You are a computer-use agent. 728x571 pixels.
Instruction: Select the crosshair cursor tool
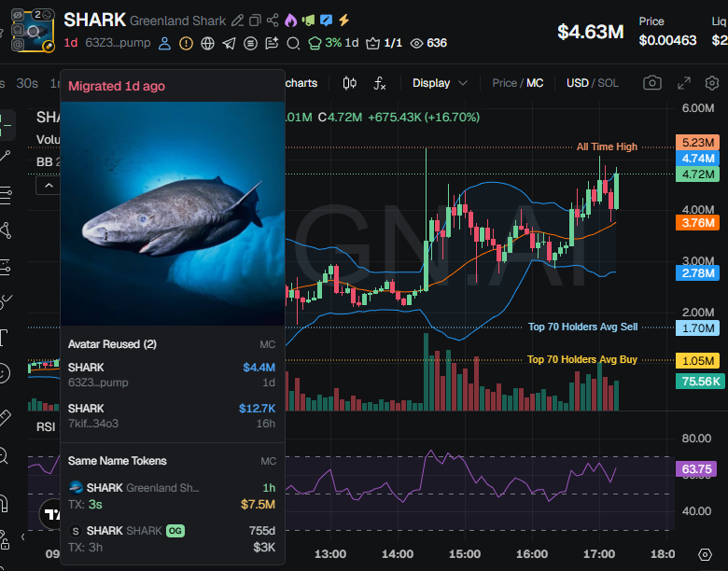pos(6,125)
